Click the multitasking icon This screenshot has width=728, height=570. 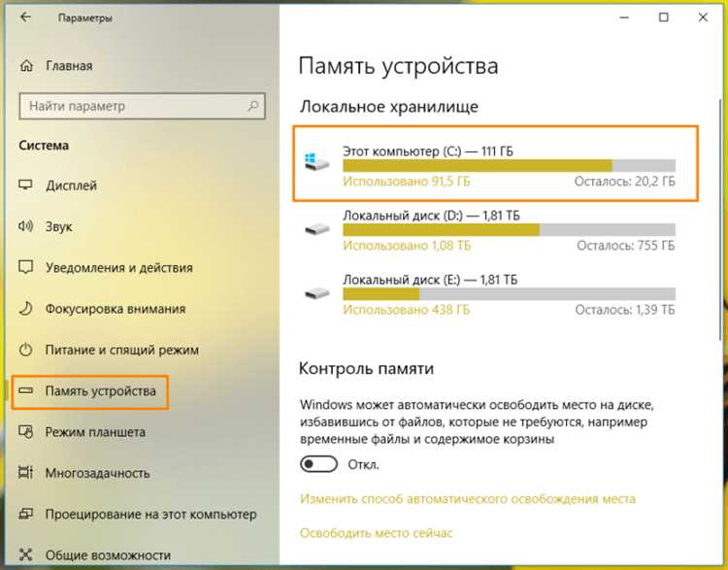coord(25,473)
